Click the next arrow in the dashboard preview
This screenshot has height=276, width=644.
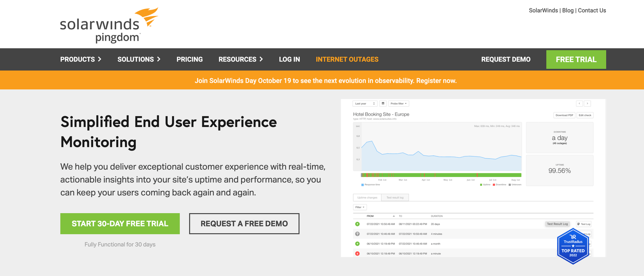tap(587, 103)
